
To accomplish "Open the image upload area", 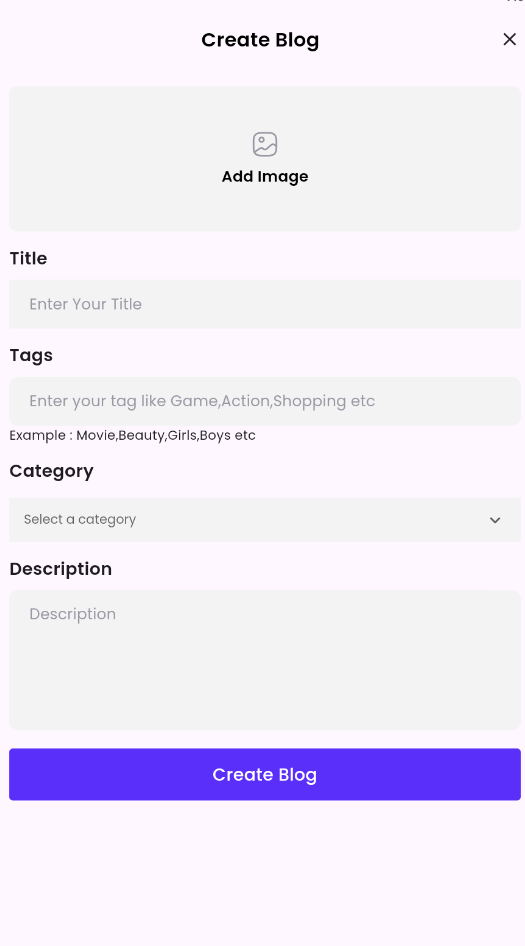I will point(265,159).
